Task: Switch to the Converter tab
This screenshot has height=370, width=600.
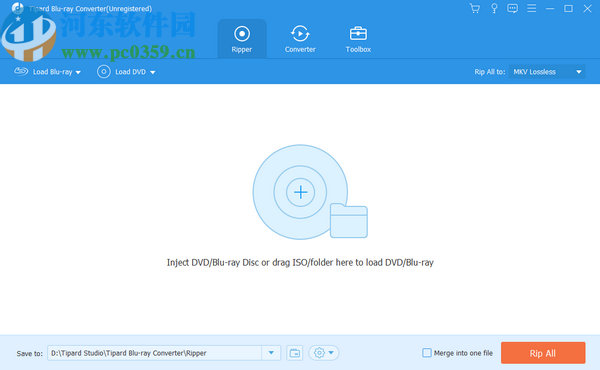Action: pos(300,39)
